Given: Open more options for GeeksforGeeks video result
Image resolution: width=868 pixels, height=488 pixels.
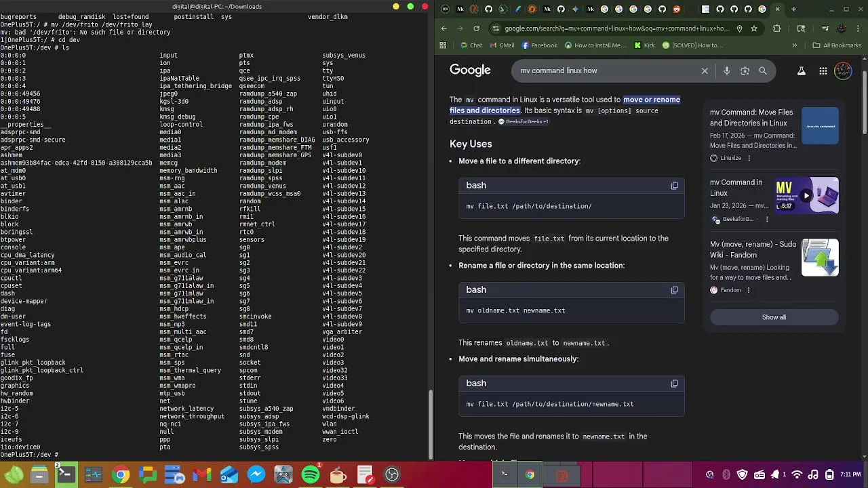Looking at the screenshot, I should 767,219.
